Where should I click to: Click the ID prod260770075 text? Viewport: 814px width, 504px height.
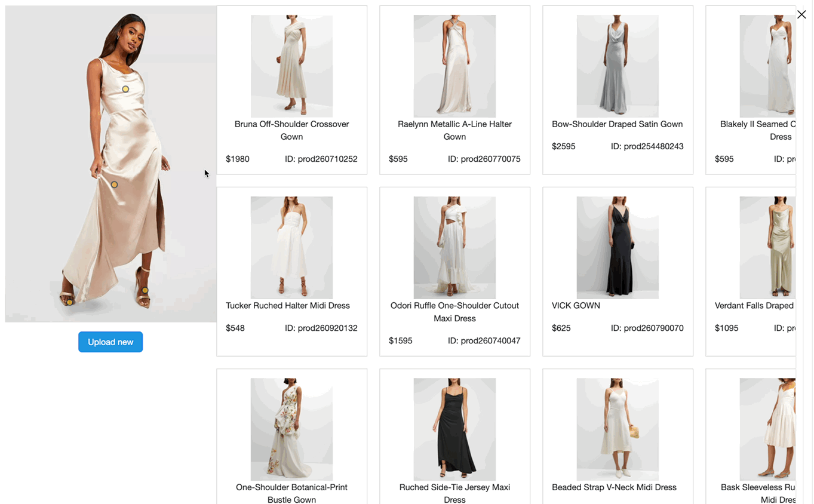[484, 159]
